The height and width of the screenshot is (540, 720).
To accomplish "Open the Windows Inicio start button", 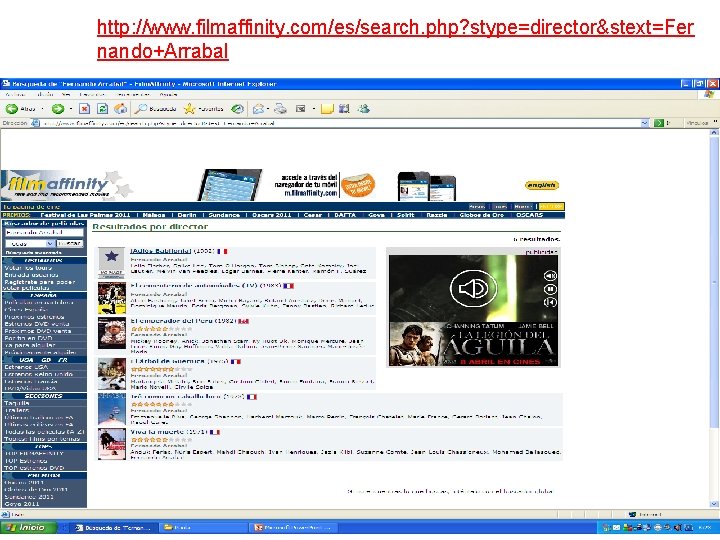I will tap(28, 528).
